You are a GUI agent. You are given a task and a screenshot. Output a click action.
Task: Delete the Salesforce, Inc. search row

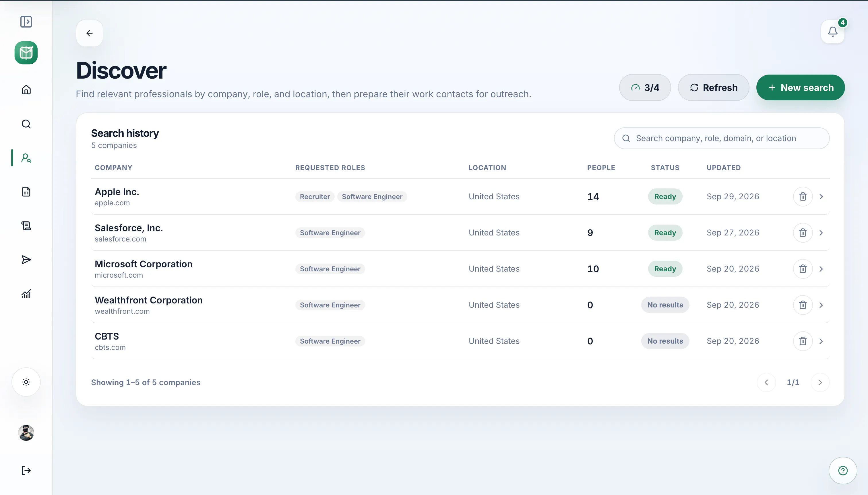click(803, 233)
